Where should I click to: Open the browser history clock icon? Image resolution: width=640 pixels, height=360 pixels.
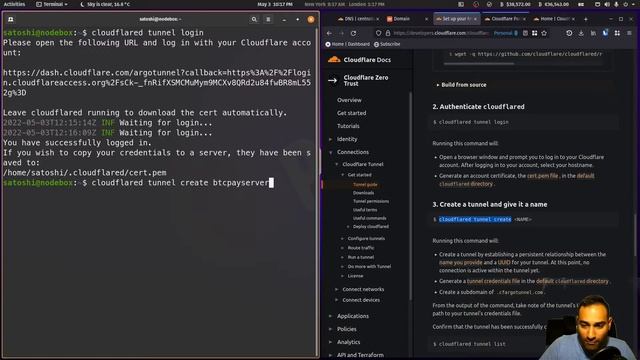[x=569, y=33]
